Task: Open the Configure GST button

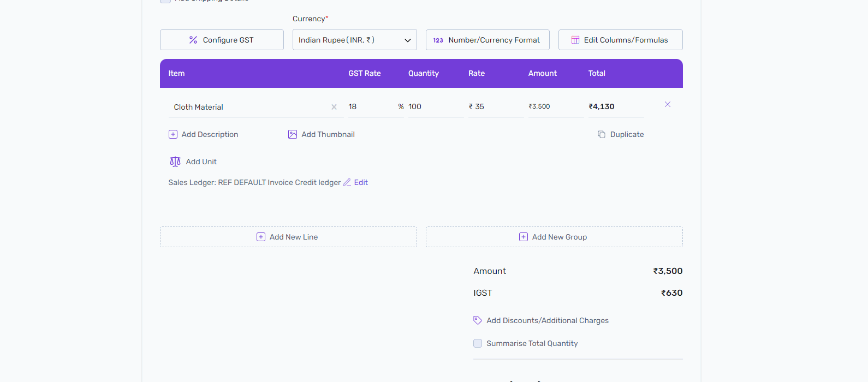Action: pyautogui.click(x=222, y=40)
